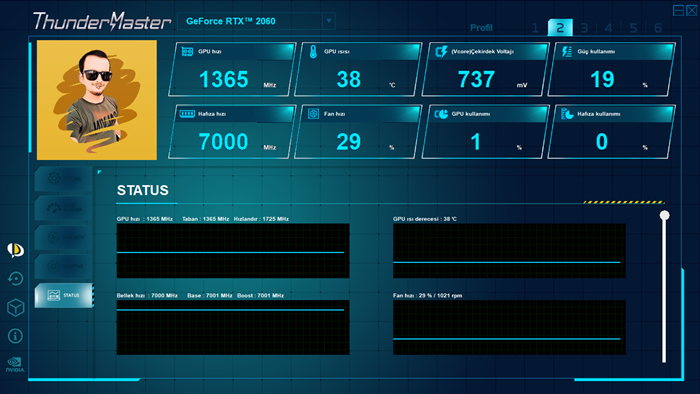Click the 38 °C temperature value

pos(349,79)
